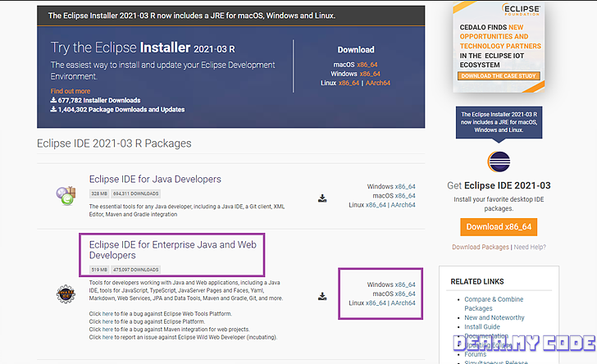Click the 'Eclipse IDE 2021-03 R Packages' heading
The image size is (597, 364).
click(114, 143)
